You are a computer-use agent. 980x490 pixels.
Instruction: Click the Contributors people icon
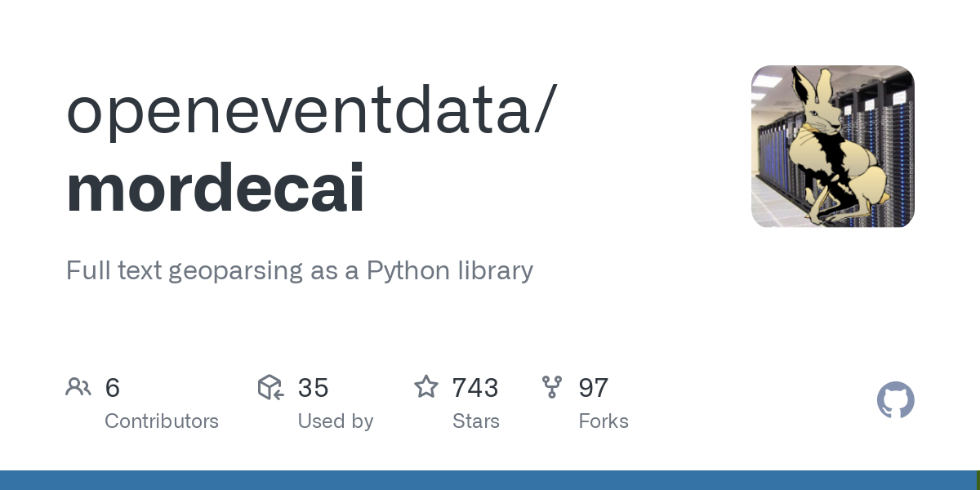click(x=78, y=387)
